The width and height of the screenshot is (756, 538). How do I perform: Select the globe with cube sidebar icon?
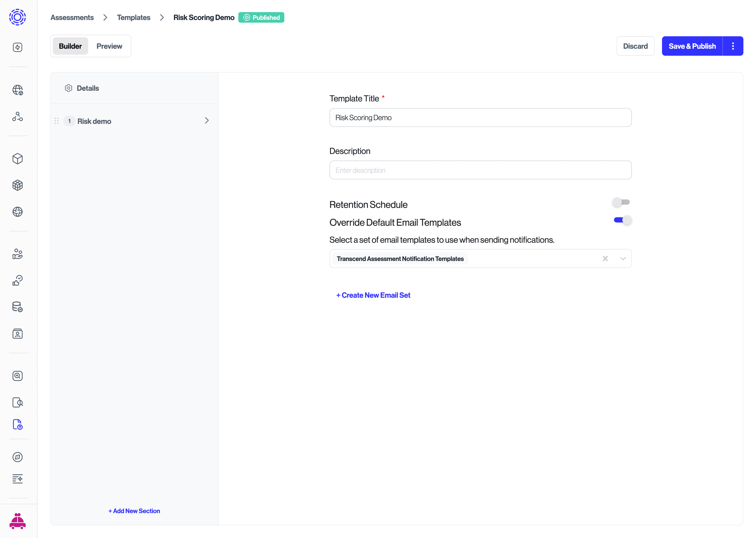[18, 90]
